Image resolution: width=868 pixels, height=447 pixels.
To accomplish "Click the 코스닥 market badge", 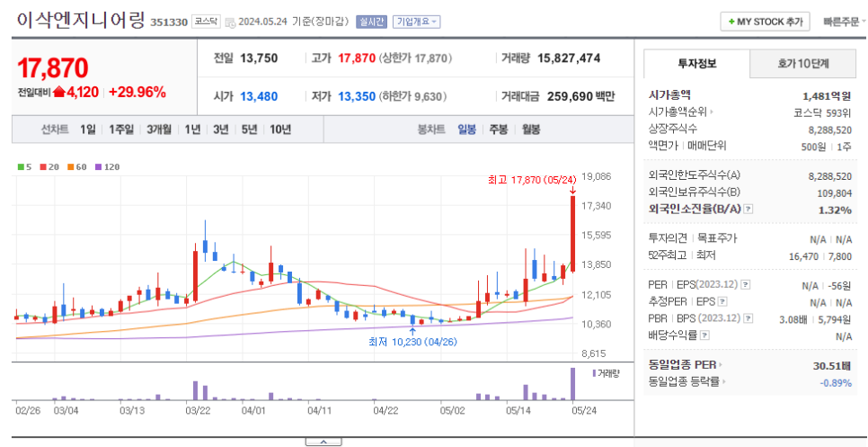I will [206, 22].
